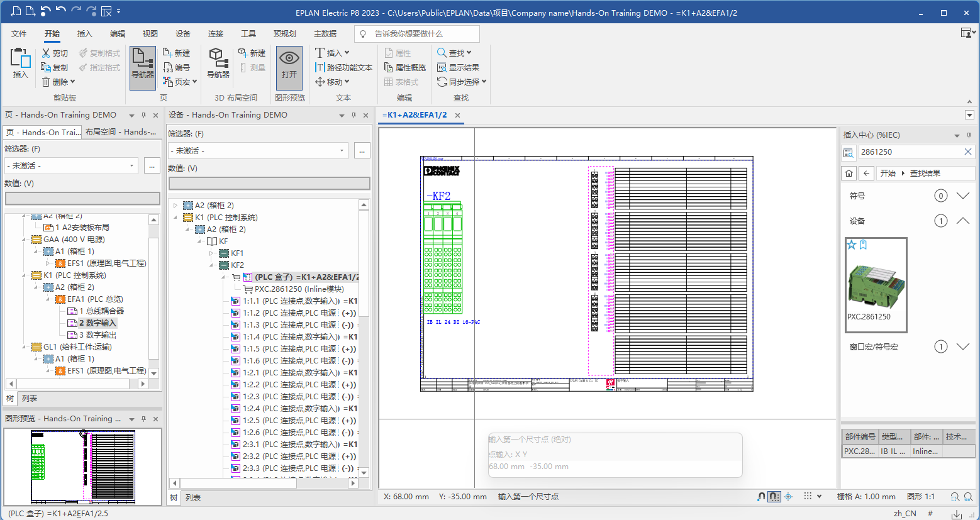Screen dimensions: 980x520
Task: Click the search catalog icon beside 2861250 field
Action: coord(849,152)
